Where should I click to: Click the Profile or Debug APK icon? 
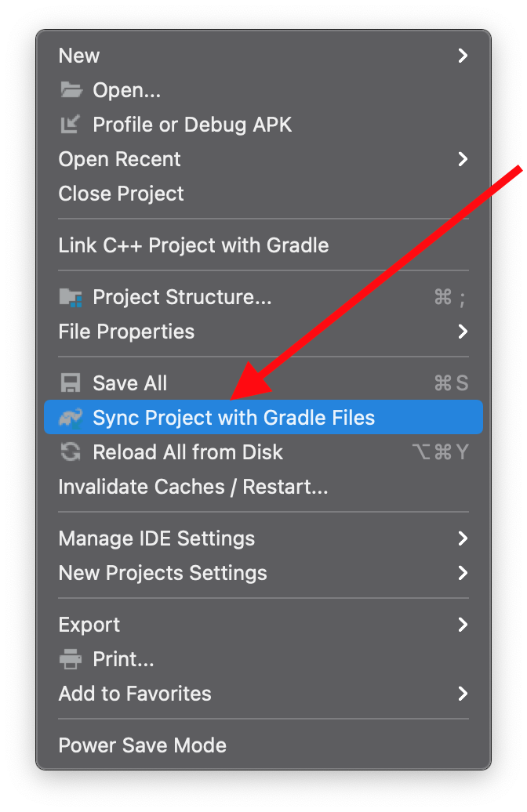(x=70, y=125)
